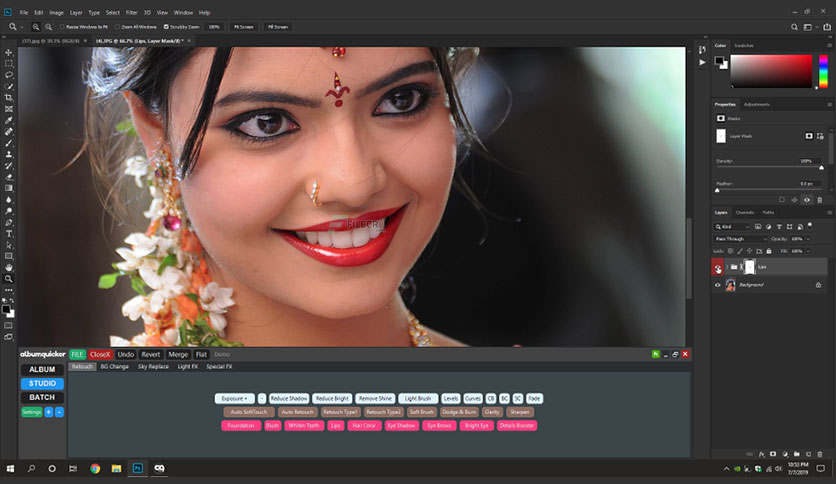Image resolution: width=836 pixels, height=484 pixels.
Task: Open the search icon at top right
Action: tap(794, 27)
